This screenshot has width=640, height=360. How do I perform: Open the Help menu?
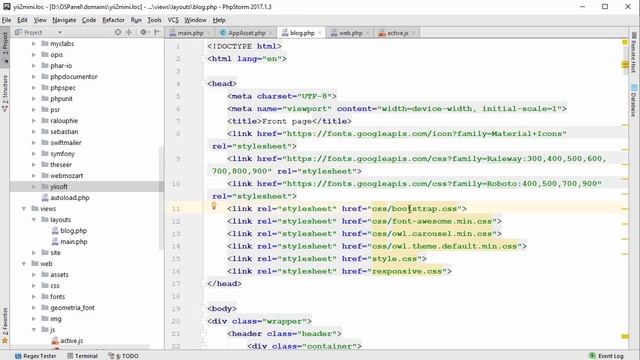coord(219,20)
